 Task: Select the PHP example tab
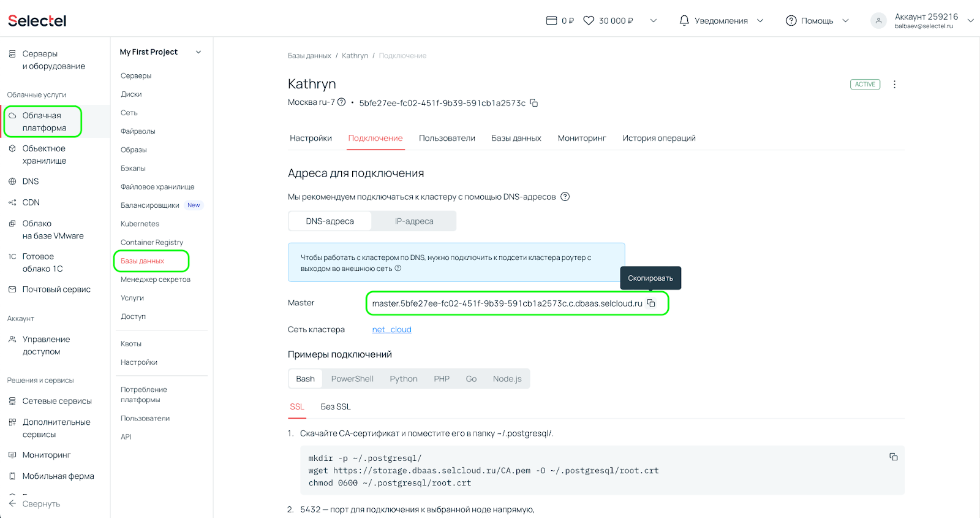tap(442, 379)
